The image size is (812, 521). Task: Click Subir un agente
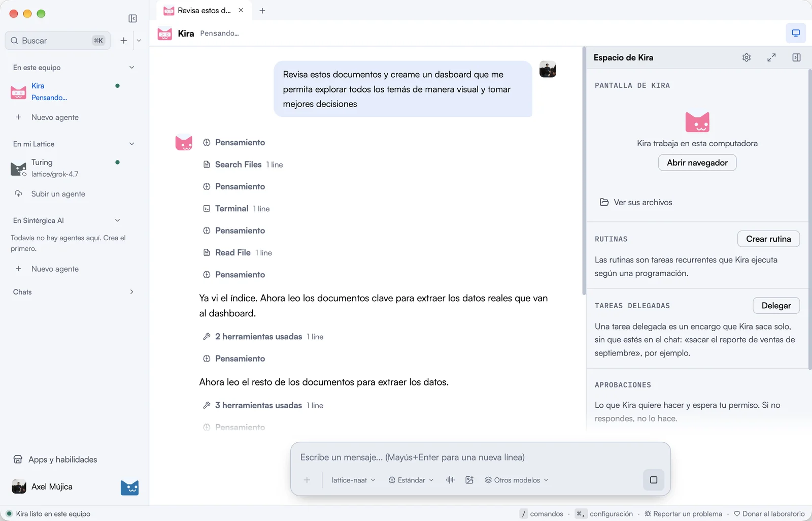58,194
